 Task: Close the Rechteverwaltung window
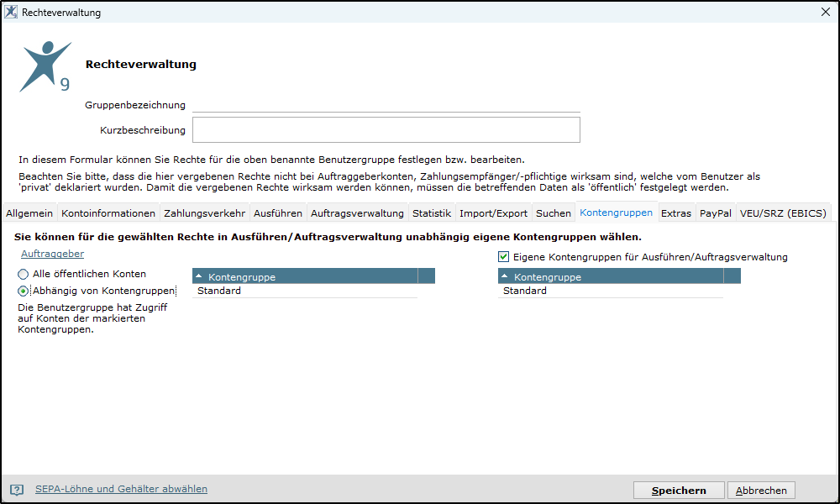pos(826,12)
